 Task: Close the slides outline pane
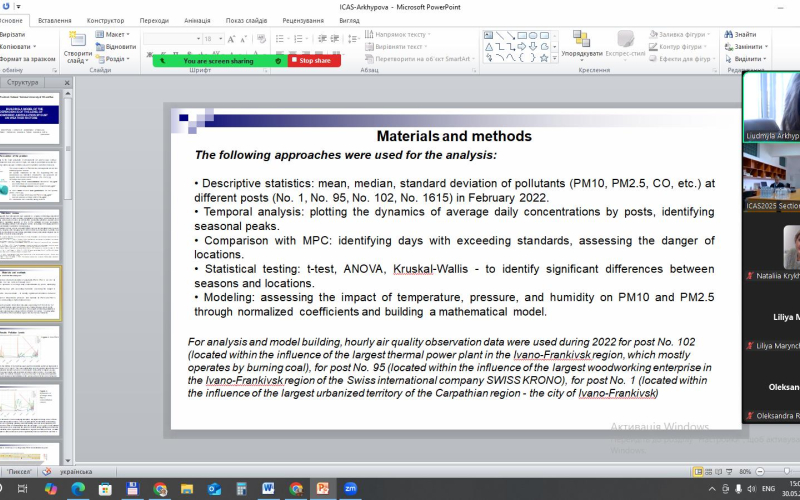[67, 83]
